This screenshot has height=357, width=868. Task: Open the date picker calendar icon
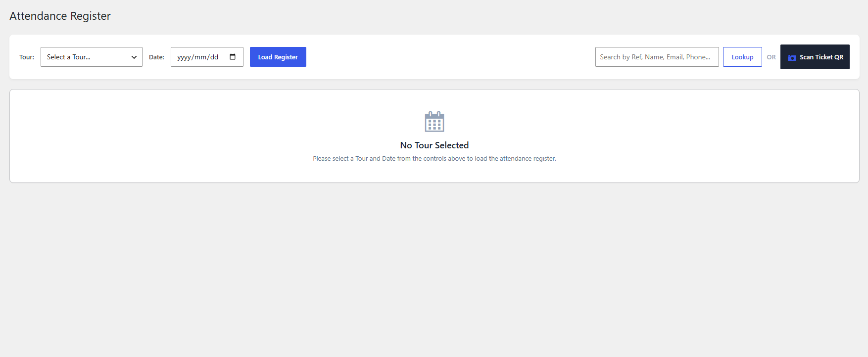(233, 57)
